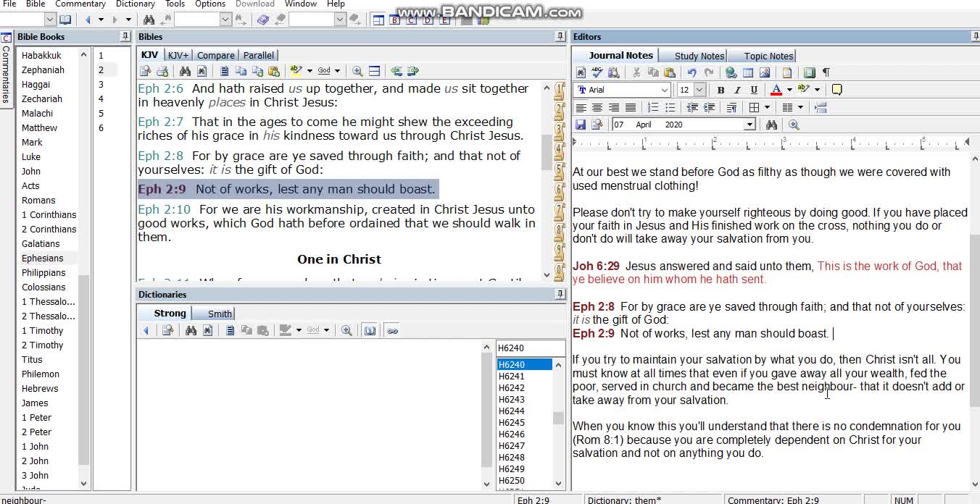Click the split view icon in Bibles toolbar
The image size is (980, 504).
pos(374,71)
